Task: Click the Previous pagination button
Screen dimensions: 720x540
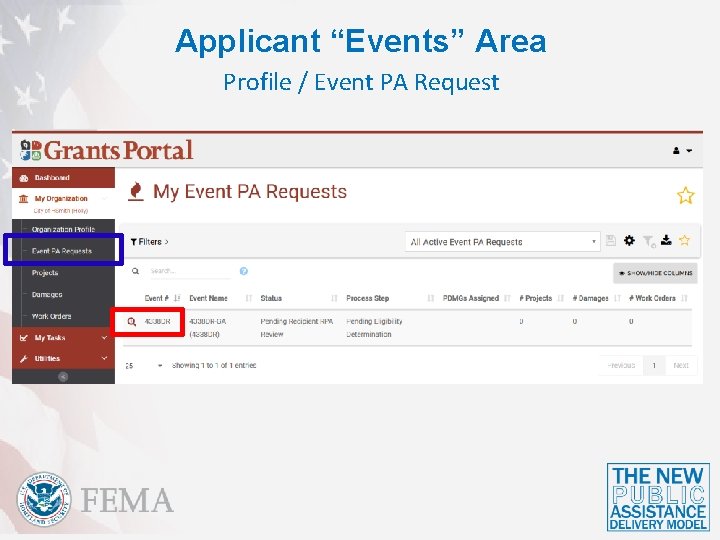Action: point(621,366)
